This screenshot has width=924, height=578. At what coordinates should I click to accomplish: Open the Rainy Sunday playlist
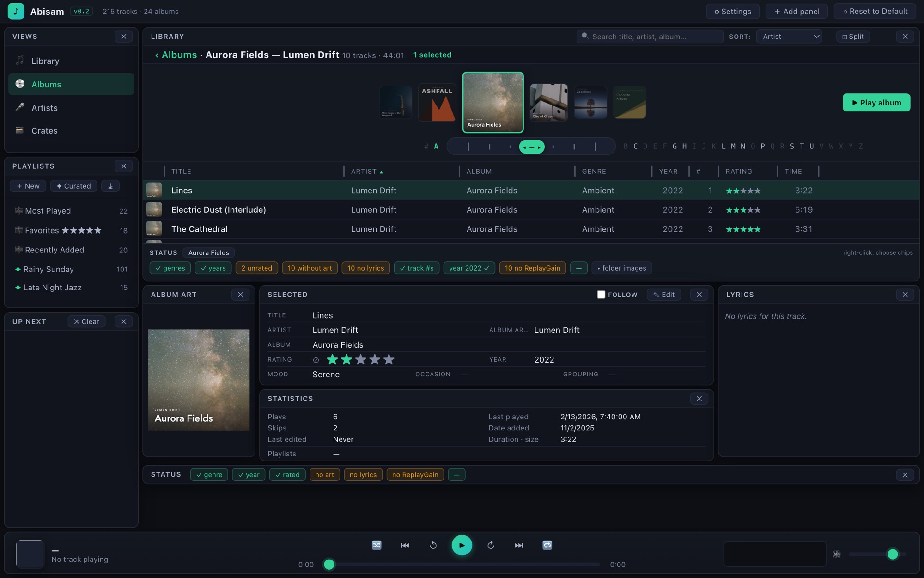pyautogui.click(x=71, y=269)
